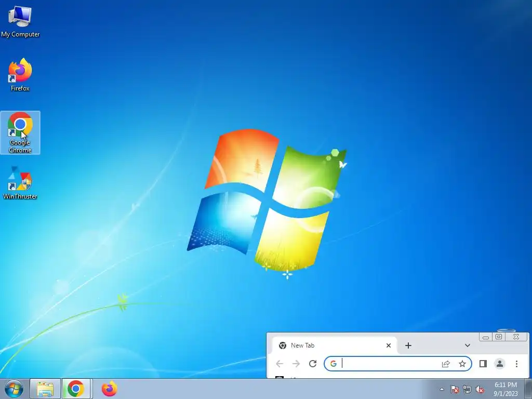Restore the Chrome window size
The width and height of the screenshot is (532, 399).
click(499, 337)
